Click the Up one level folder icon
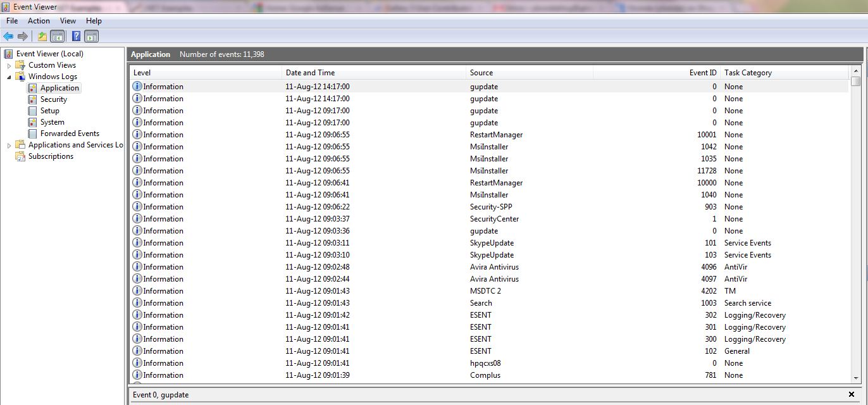Image resolution: width=868 pixels, height=405 pixels. [42, 36]
